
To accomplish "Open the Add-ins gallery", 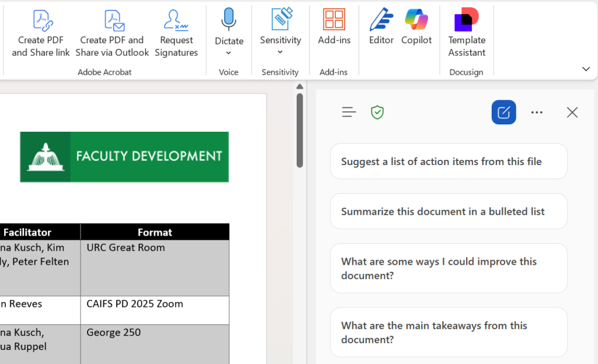I will (x=333, y=28).
